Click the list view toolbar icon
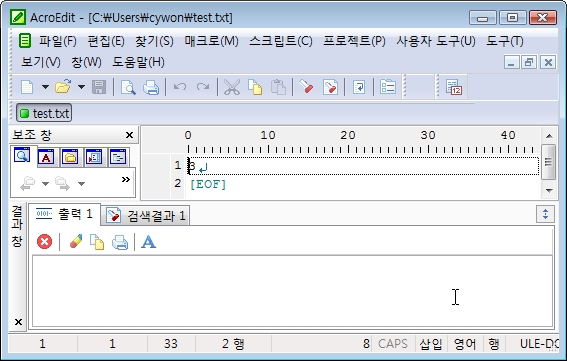The width and height of the screenshot is (567, 361). pos(388,87)
